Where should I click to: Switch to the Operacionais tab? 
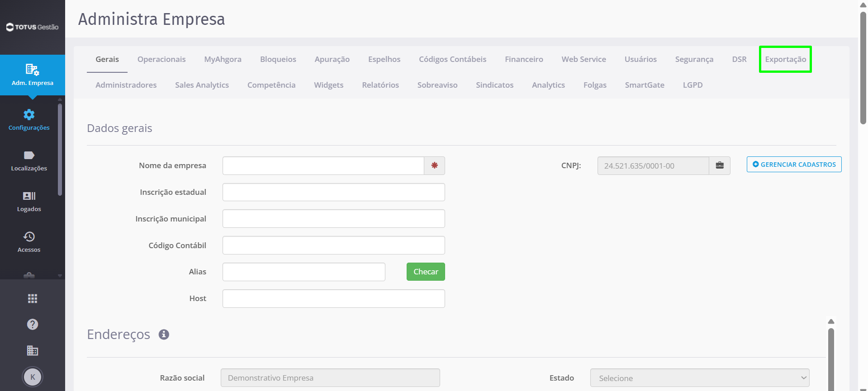click(x=161, y=59)
